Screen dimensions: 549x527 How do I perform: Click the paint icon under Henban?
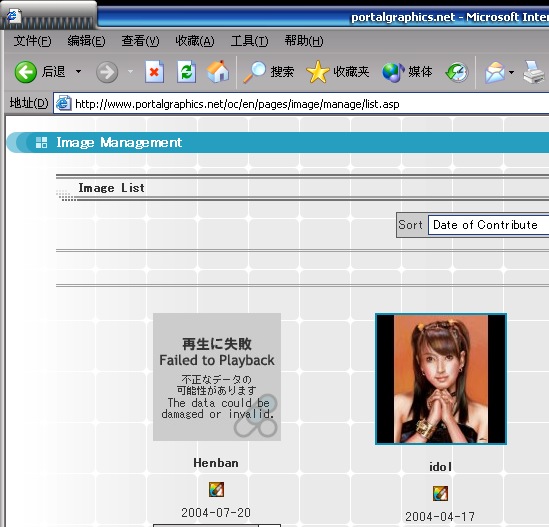[216, 490]
